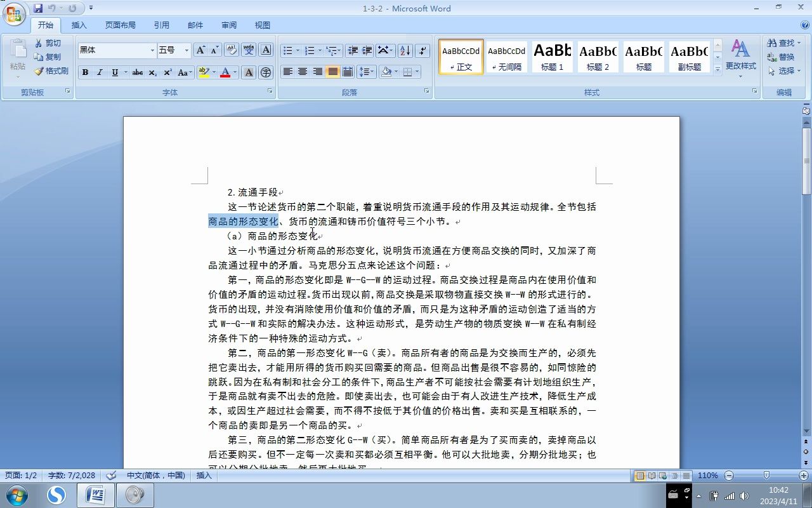Align text left
This screenshot has width=812, height=508.
click(x=288, y=72)
